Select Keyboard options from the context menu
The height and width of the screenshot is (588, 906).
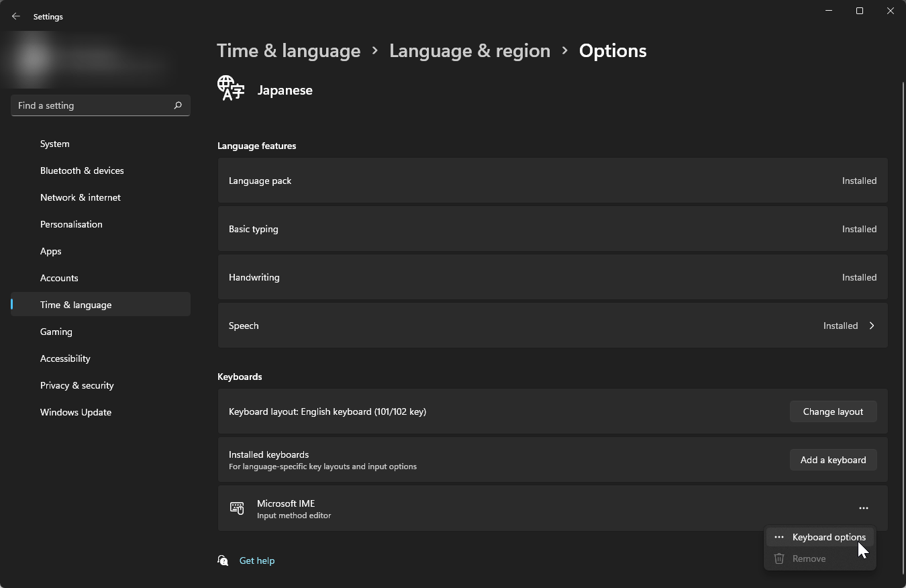point(829,537)
